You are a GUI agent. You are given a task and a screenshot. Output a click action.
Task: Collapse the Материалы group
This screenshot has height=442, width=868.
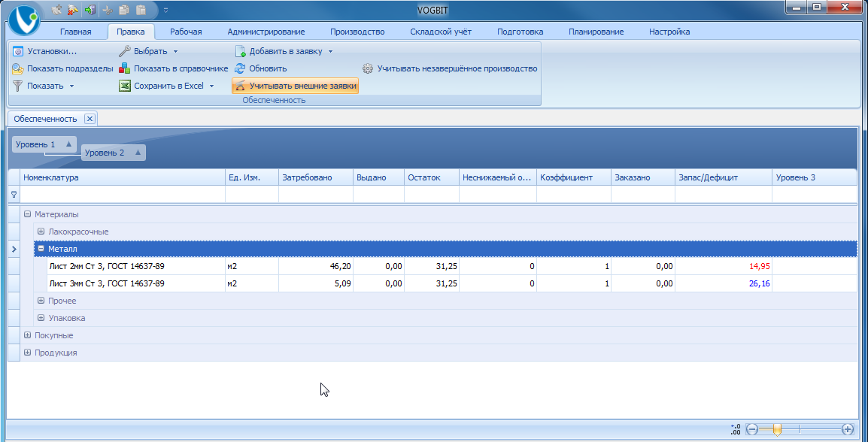[x=28, y=214]
